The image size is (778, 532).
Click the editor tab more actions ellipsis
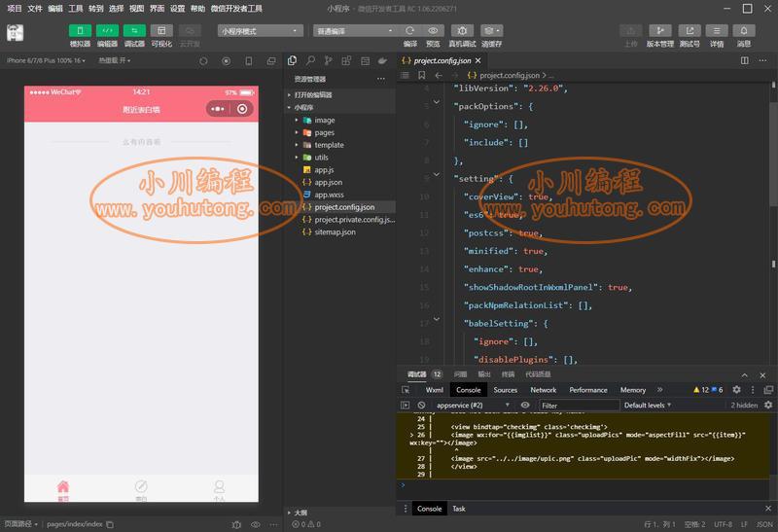pos(762,60)
